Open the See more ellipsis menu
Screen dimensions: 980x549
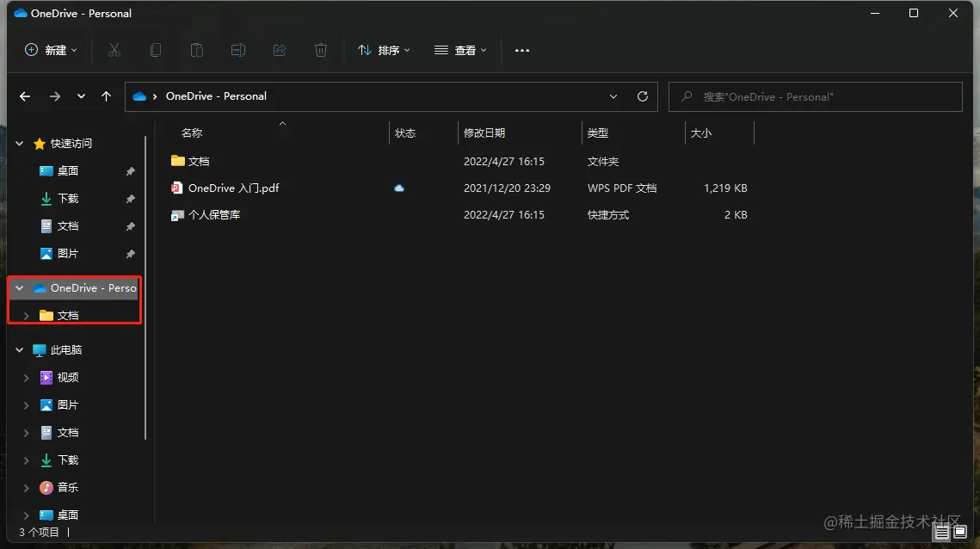[522, 50]
